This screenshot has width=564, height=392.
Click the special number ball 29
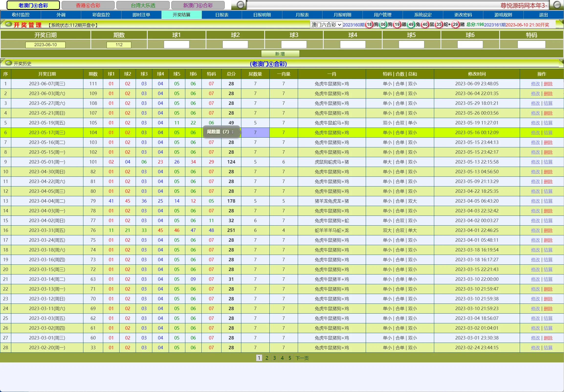[455, 25]
